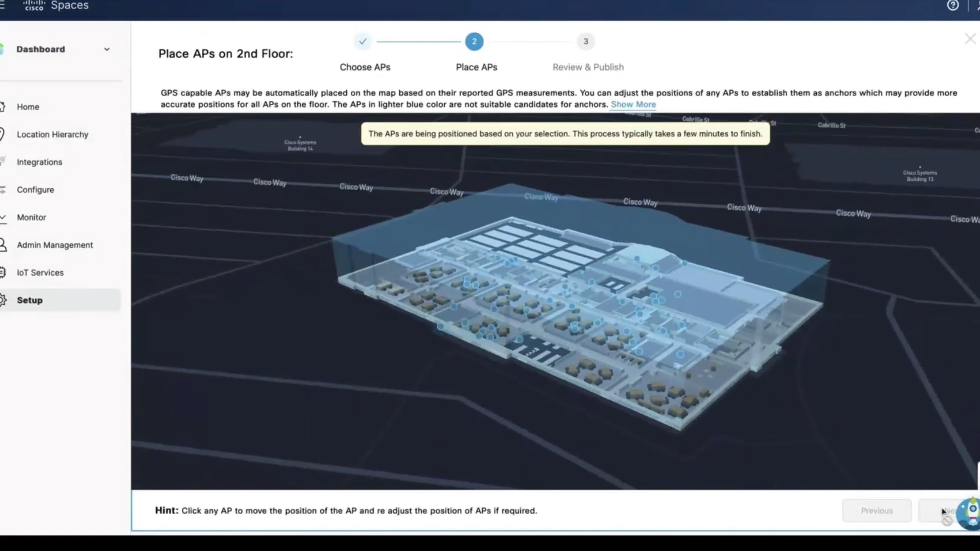Open IoT Services
The width and height of the screenshot is (980, 551).
click(40, 273)
